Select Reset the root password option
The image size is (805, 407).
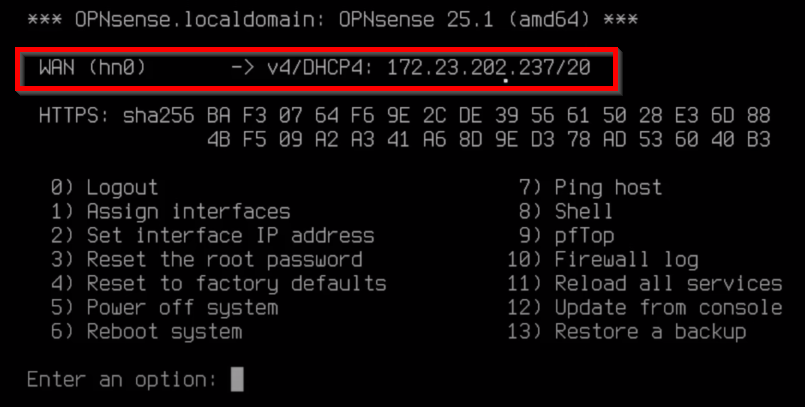(x=206, y=260)
